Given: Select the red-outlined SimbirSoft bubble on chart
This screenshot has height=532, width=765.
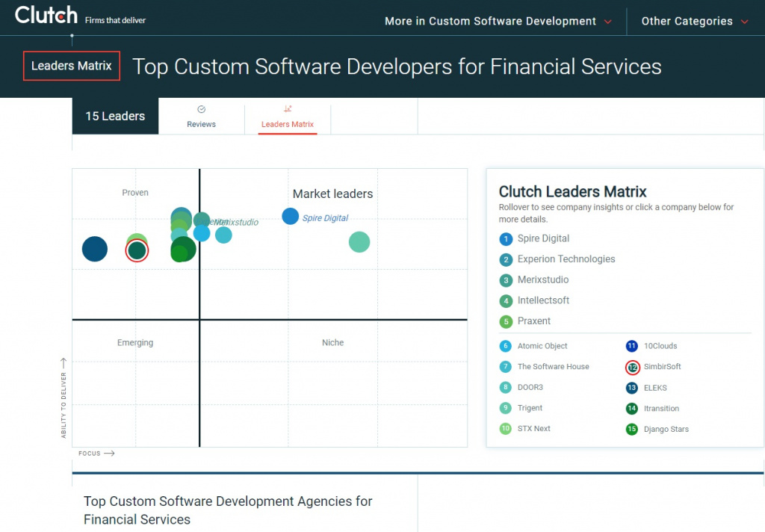Looking at the screenshot, I should click(x=137, y=251).
